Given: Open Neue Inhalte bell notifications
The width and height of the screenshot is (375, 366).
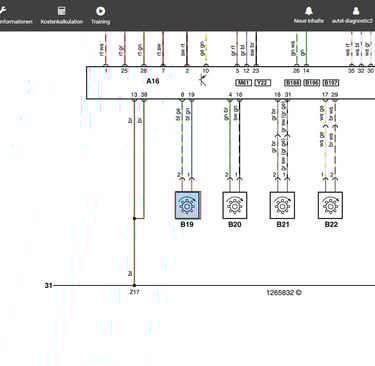Looking at the screenshot, I should point(309,11).
